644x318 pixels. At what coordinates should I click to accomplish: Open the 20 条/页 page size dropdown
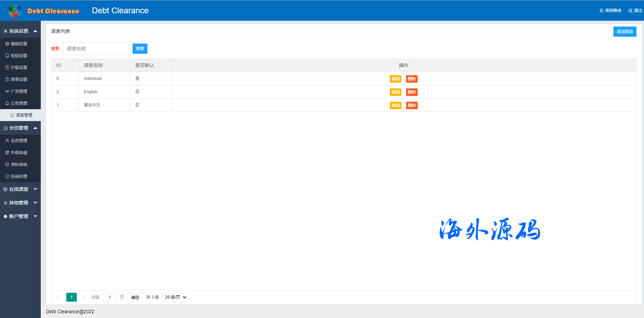click(x=175, y=297)
